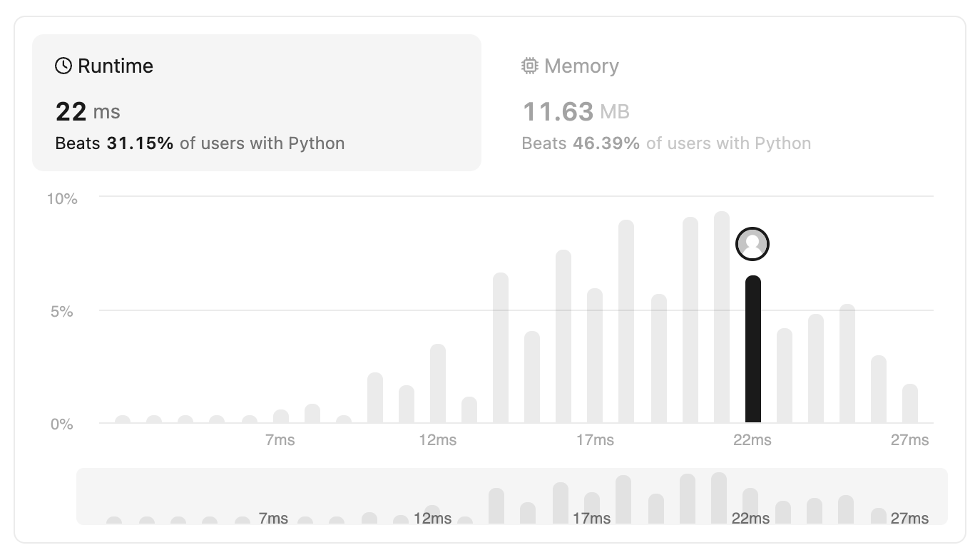Click the 12ms area in the overview strip

tap(432, 515)
